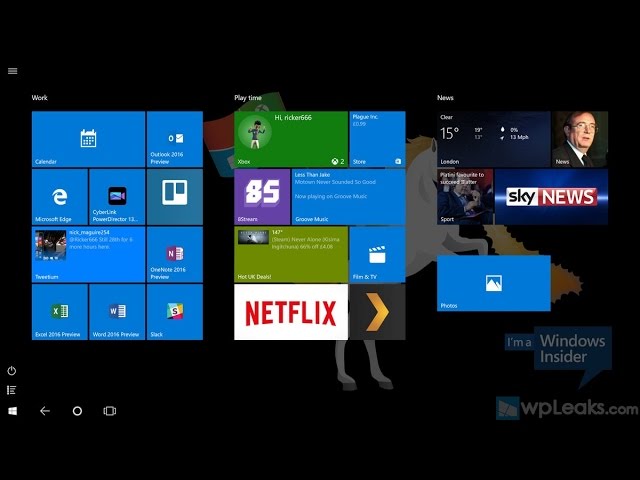Open the All apps list icon
This screenshot has width=640, height=480.
pos(12,390)
